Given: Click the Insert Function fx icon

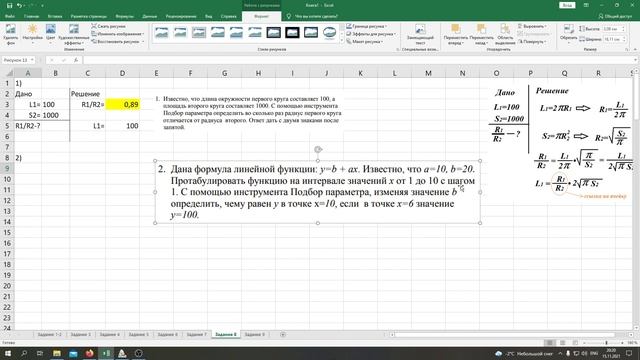Looking at the screenshot, I should 76,60.
